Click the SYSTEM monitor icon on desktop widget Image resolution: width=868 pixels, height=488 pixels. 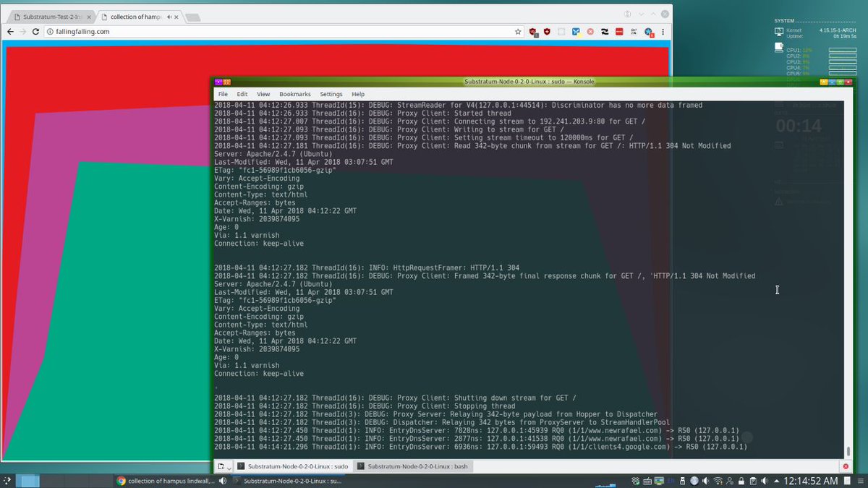click(779, 31)
